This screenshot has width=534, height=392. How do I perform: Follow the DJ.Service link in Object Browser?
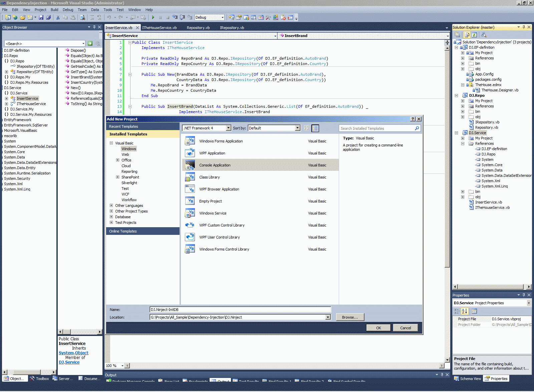[x=69, y=362]
